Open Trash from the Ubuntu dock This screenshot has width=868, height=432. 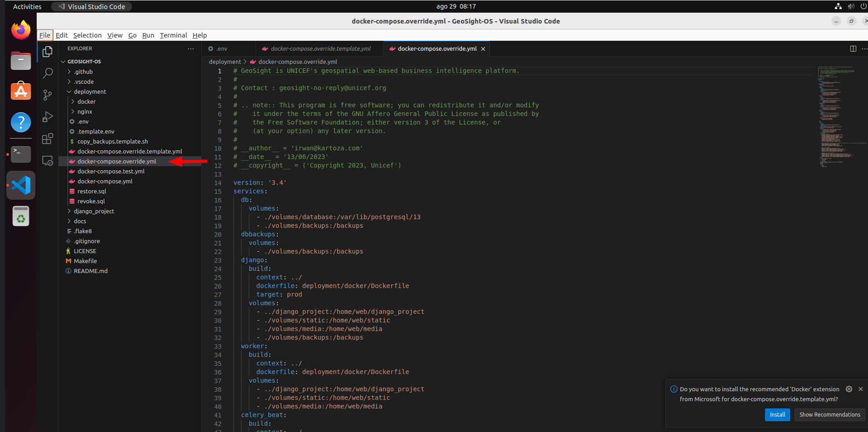tap(21, 216)
